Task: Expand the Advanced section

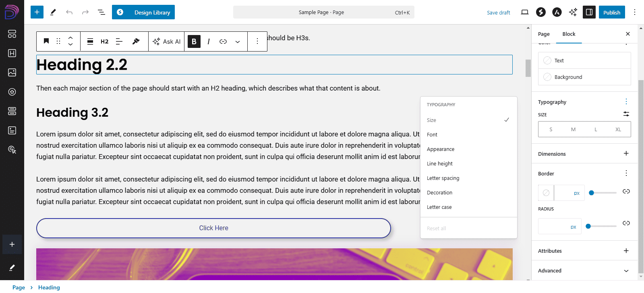Action: tap(626, 271)
